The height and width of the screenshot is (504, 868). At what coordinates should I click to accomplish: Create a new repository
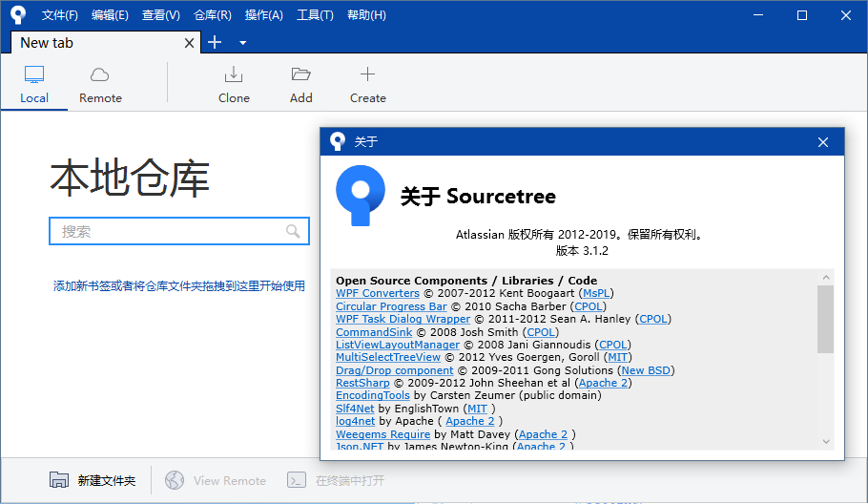tap(367, 84)
